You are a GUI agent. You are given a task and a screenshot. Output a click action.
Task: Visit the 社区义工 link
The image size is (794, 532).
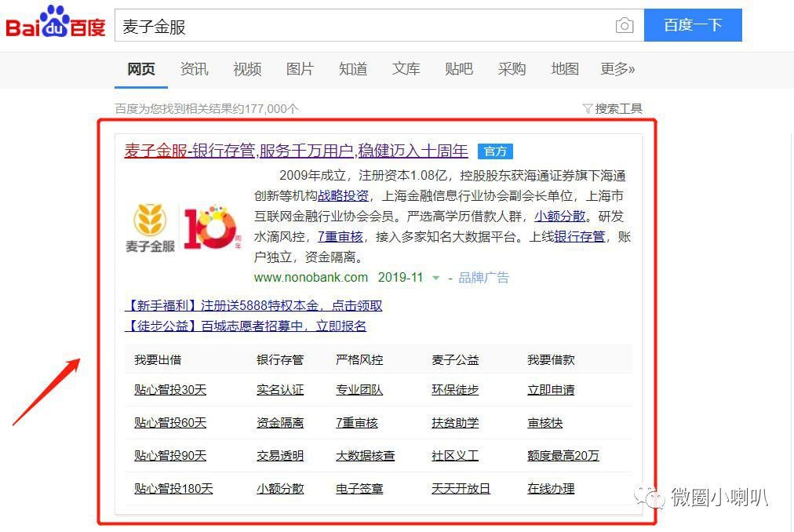[455, 455]
